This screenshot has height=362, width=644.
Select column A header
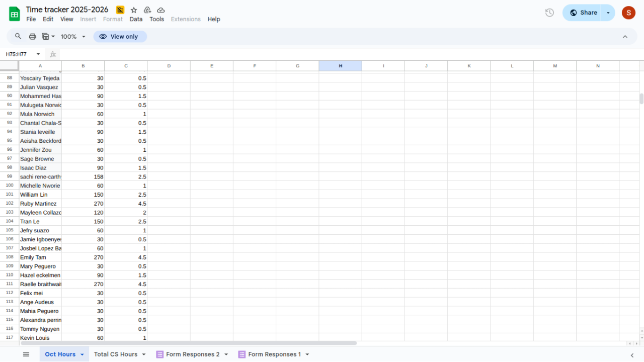(40, 66)
